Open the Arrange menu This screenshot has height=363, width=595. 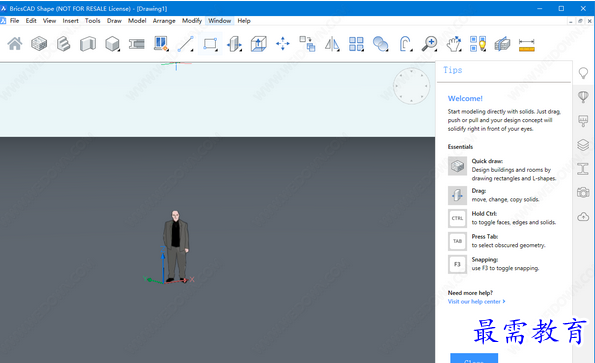click(164, 21)
